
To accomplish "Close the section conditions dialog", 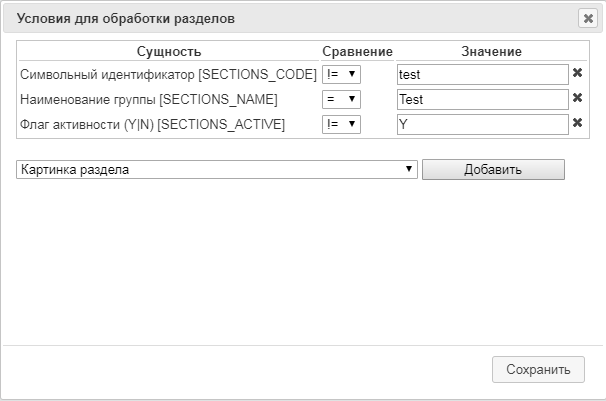I will [588, 18].
